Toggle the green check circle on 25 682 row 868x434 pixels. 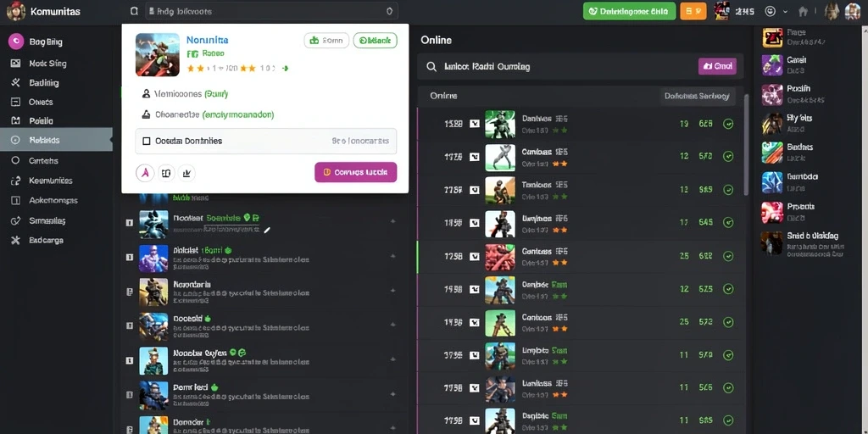pyautogui.click(x=728, y=256)
